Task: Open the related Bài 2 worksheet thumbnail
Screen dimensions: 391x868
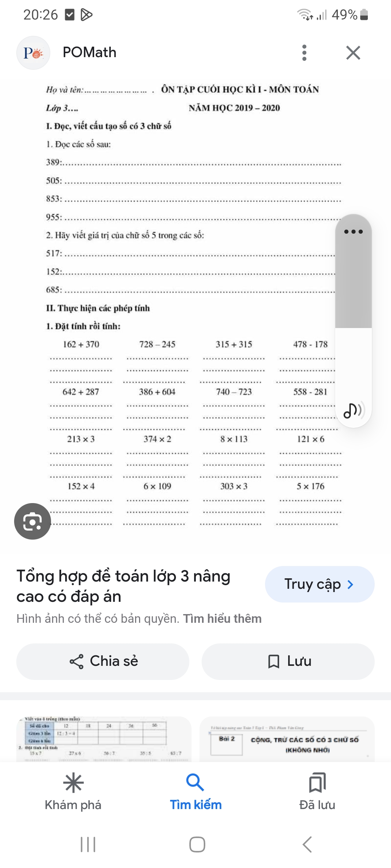Action: 287,739
